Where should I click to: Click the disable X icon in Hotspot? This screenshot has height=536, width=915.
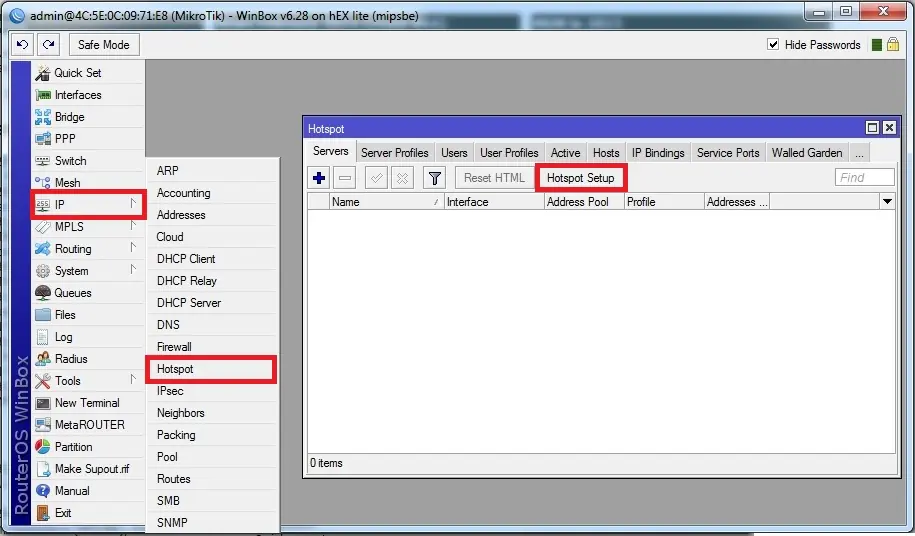pos(403,178)
